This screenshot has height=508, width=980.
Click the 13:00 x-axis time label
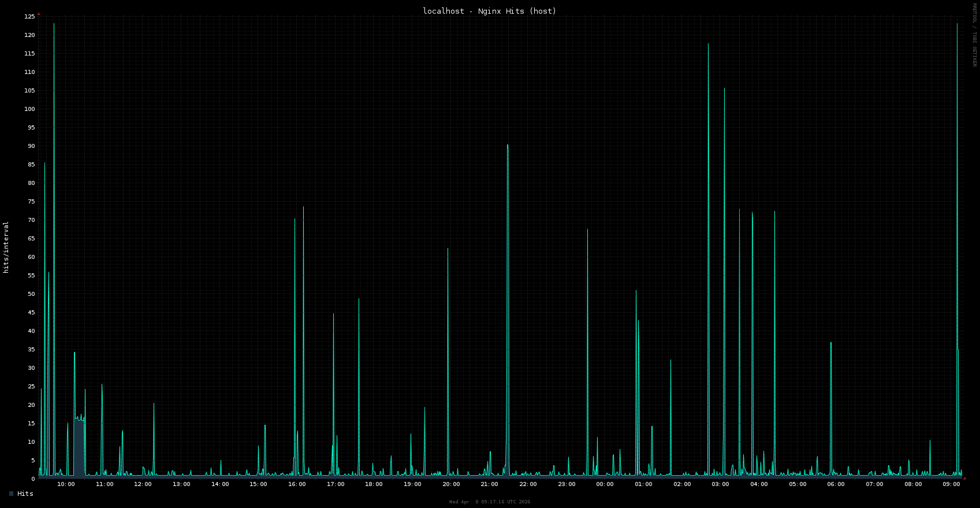(181, 484)
